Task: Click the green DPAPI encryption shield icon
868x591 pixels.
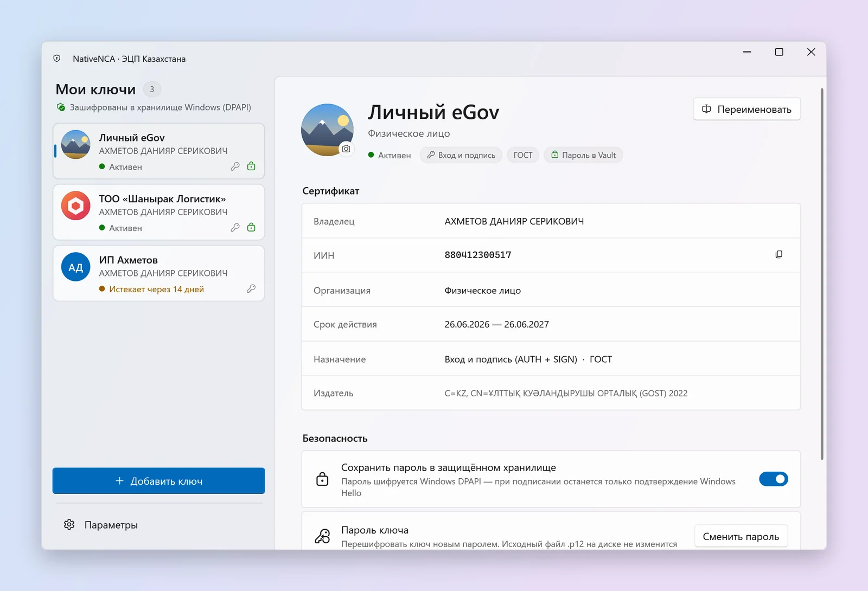Action: [x=61, y=107]
